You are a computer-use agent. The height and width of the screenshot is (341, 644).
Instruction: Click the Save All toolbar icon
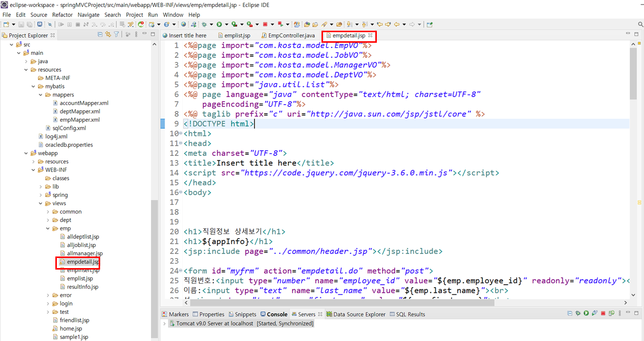point(30,24)
